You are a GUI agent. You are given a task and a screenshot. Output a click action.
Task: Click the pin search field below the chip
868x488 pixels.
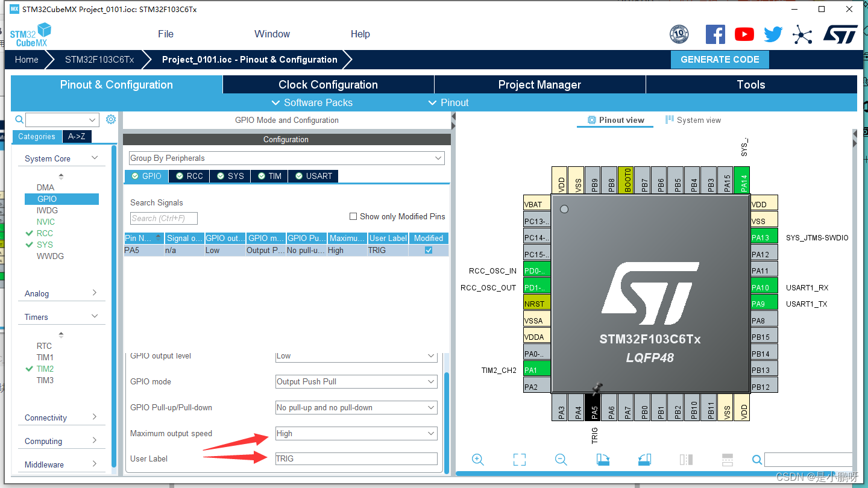(x=809, y=460)
